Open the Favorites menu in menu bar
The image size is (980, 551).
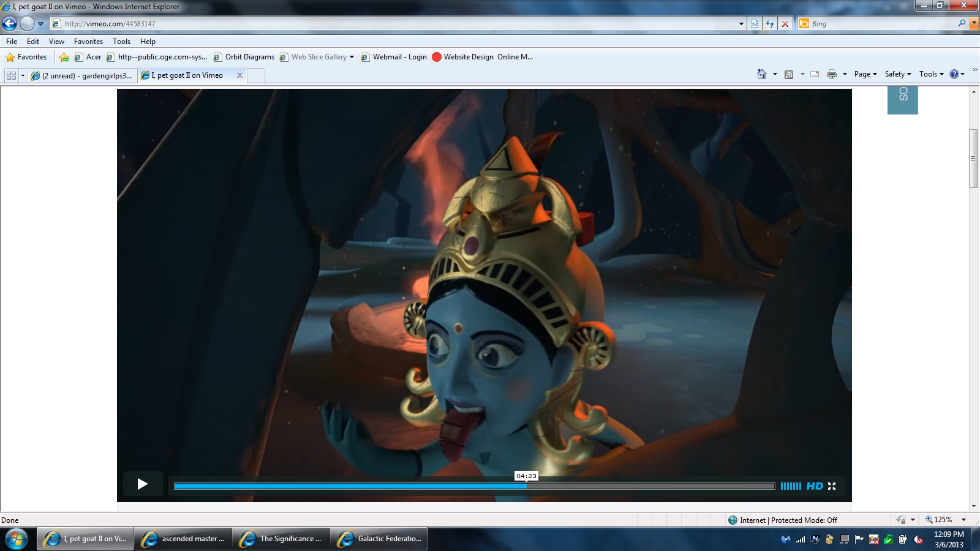coord(88,42)
